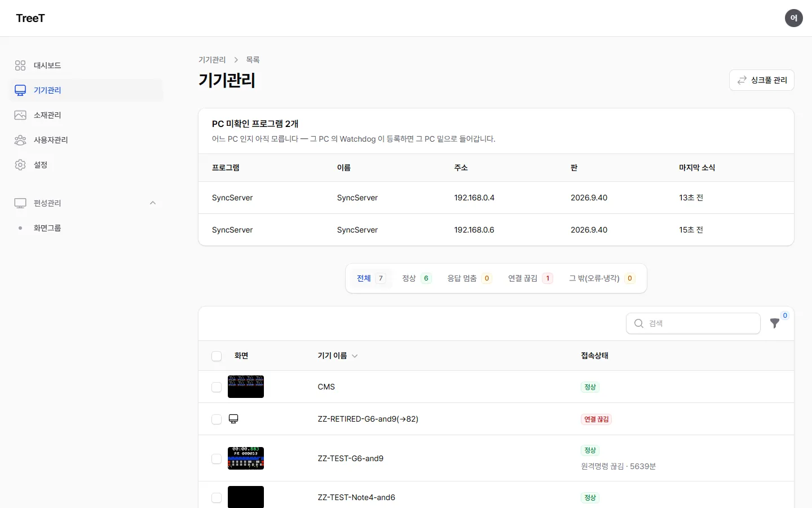Click the TreeT logo
Viewport: 812px width, 508px height.
pyautogui.click(x=30, y=18)
